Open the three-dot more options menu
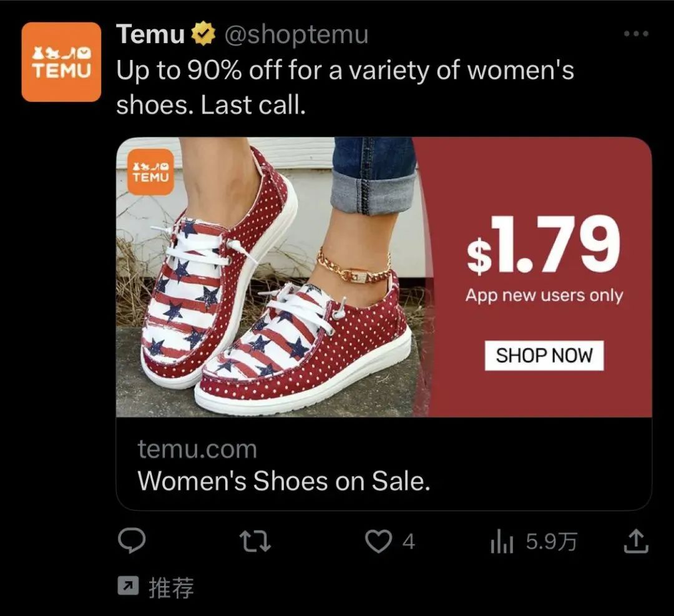The height and width of the screenshot is (616, 674). [636, 34]
